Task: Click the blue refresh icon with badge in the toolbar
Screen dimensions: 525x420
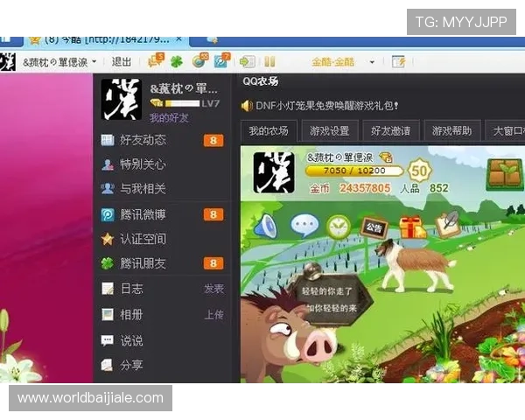Action: coord(221,60)
